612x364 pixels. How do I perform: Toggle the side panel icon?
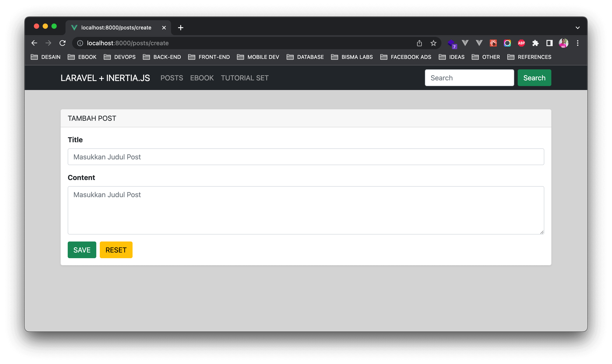pyautogui.click(x=549, y=43)
